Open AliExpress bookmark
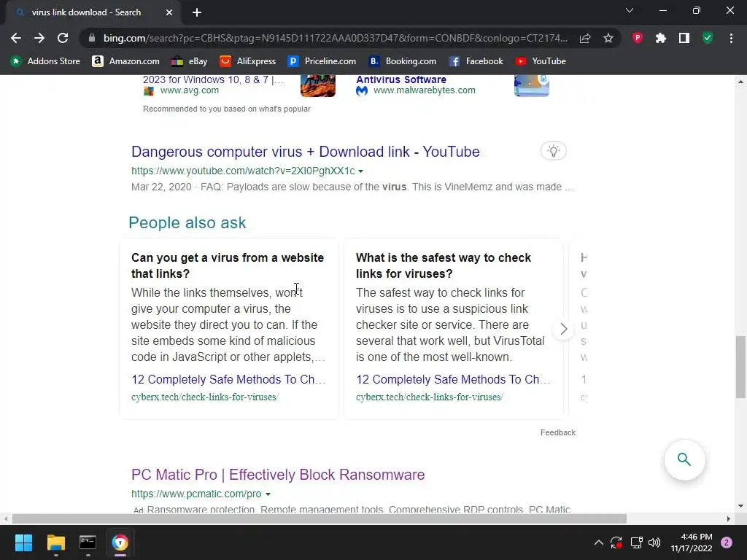 coord(248,61)
